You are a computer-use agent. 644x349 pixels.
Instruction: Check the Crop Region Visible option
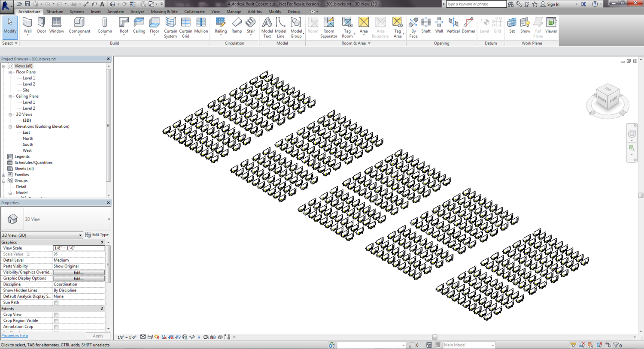pos(56,321)
